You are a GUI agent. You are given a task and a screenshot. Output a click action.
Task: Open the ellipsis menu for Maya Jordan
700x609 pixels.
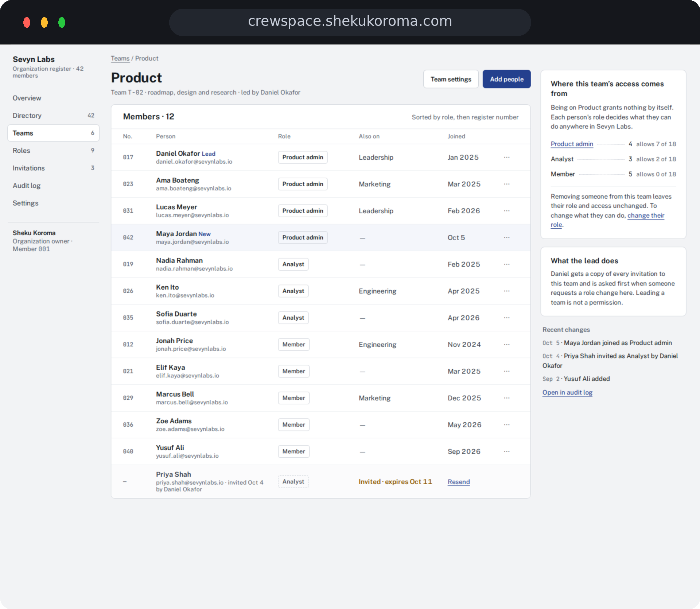tap(507, 237)
